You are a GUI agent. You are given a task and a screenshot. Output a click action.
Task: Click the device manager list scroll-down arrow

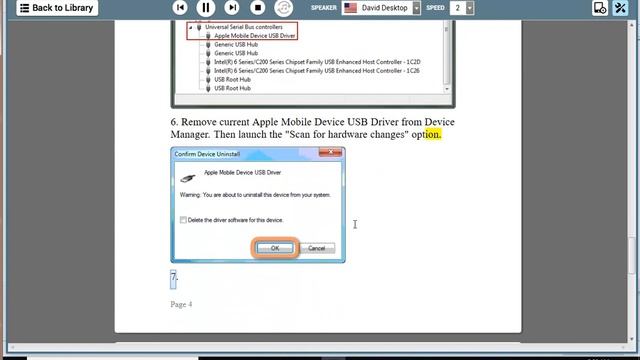[x=447, y=89]
